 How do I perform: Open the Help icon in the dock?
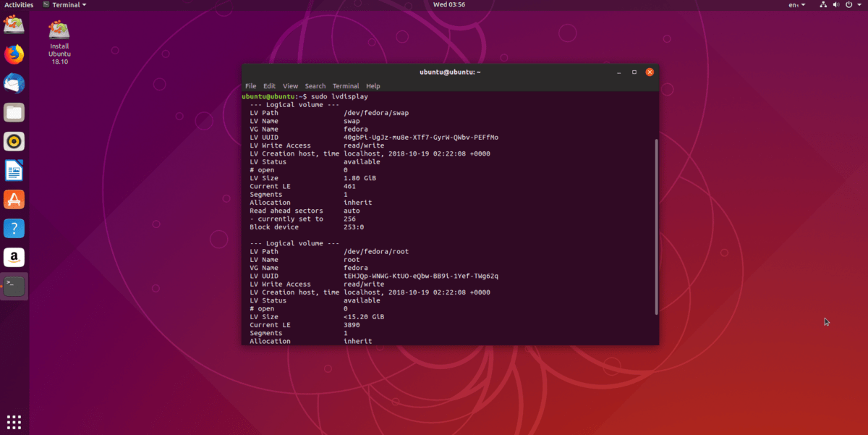[14, 229]
